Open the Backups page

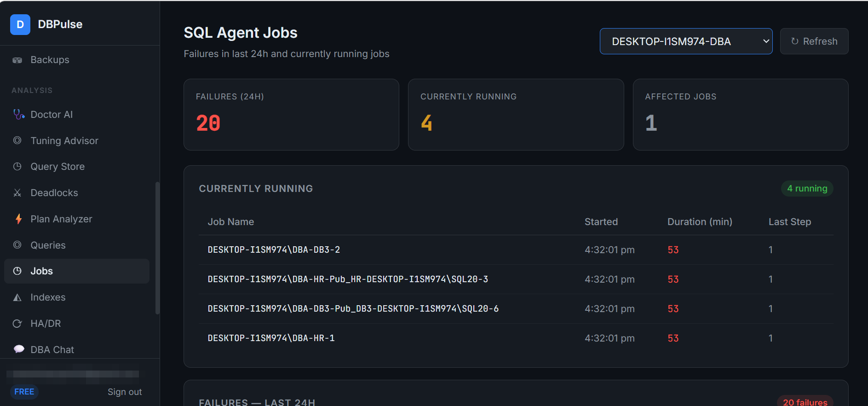(x=77, y=60)
